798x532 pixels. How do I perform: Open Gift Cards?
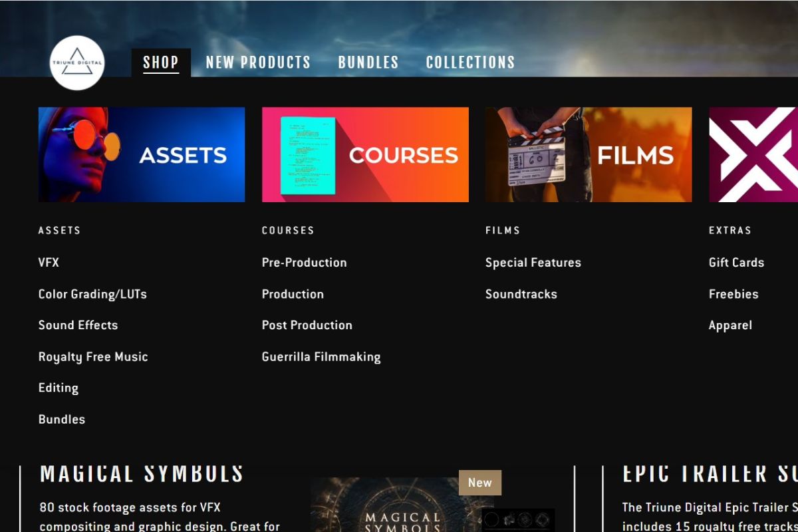pyautogui.click(x=736, y=263)
